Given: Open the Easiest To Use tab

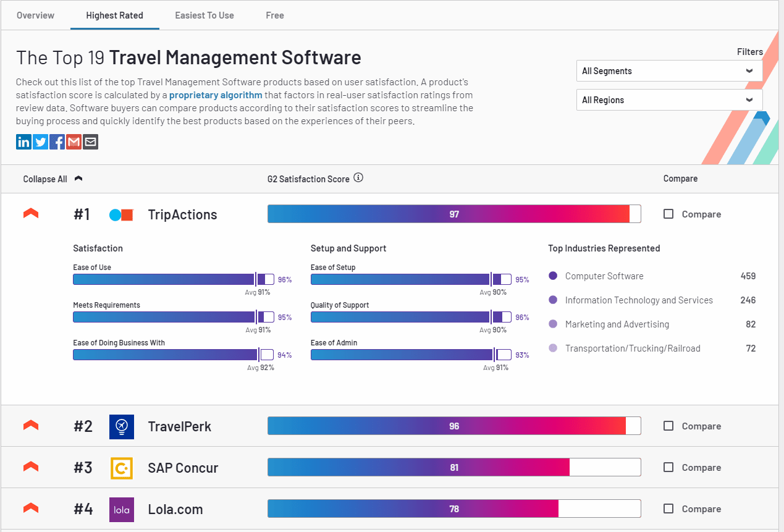Looking at the screenshot, I should (204, 15).
